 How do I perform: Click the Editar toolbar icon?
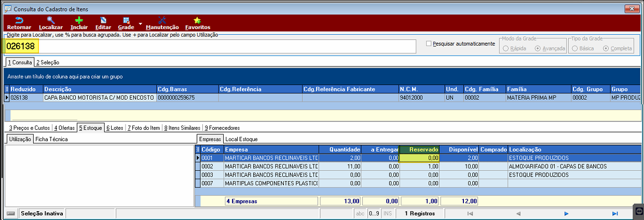tap(103, 20)
